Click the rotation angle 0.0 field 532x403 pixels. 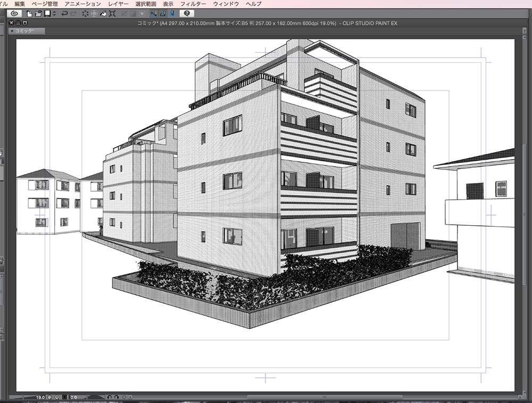(73, 398)
